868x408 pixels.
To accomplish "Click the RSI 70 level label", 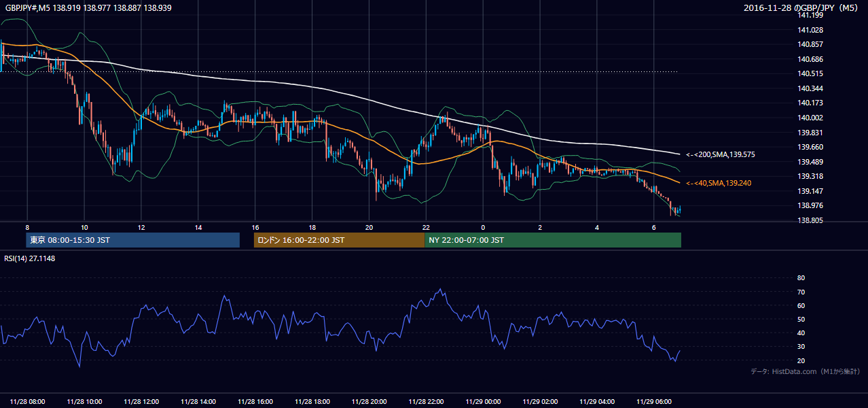I will click(801, 292).
